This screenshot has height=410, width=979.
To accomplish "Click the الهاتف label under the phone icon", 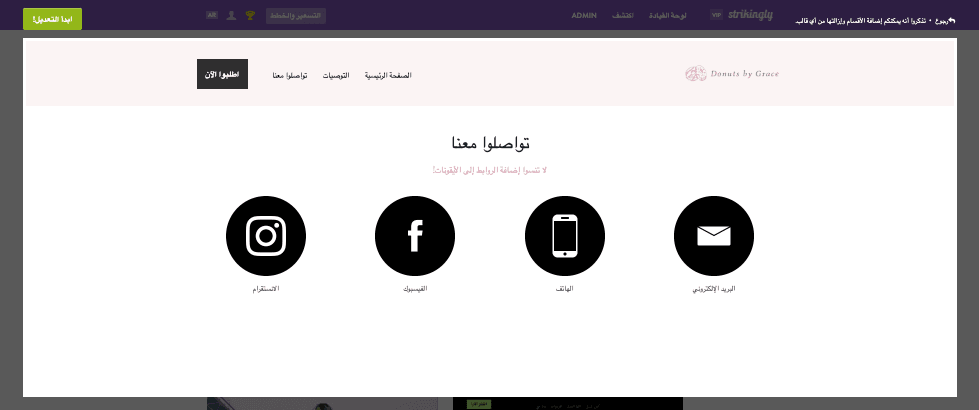I will tap(564, 289).
